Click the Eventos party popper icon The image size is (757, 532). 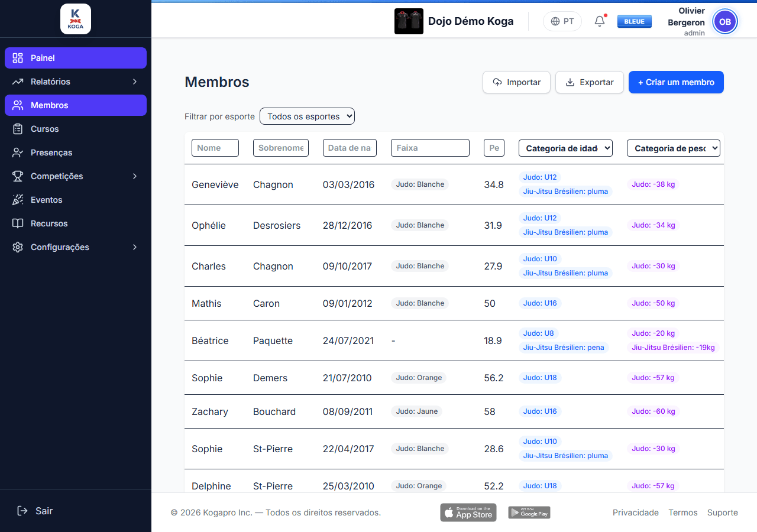click(18, 200)
